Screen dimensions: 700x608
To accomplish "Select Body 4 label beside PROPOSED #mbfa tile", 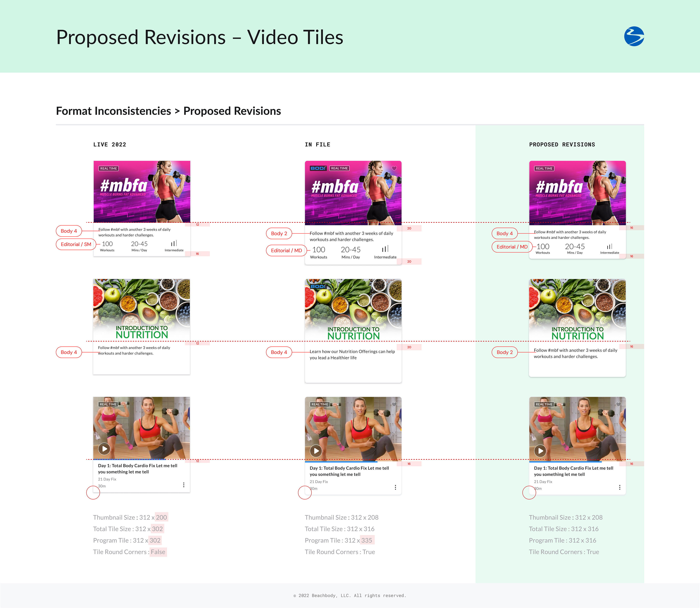I will tap(504, 234).
